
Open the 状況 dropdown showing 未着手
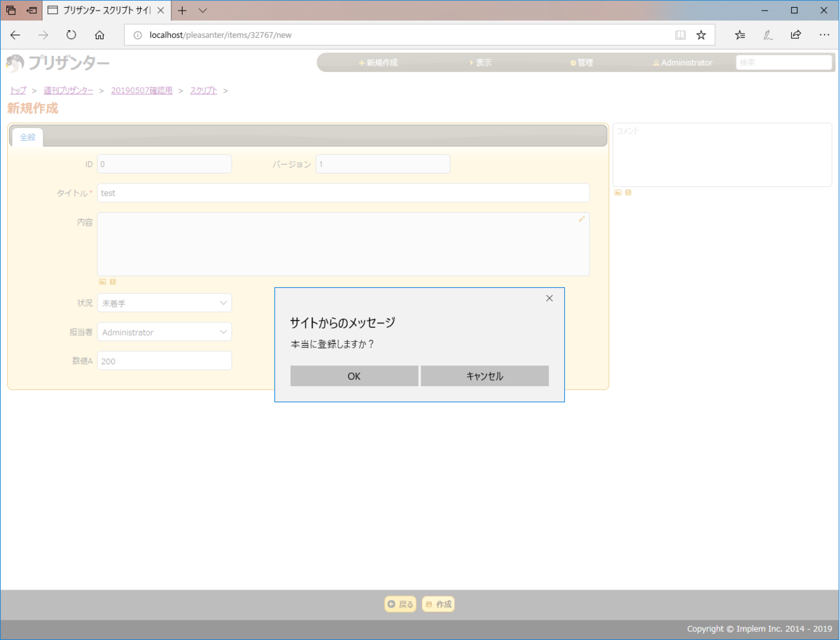164,303
